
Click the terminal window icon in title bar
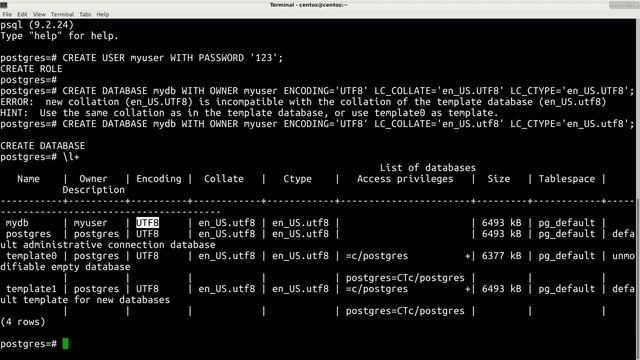[4, 5]
